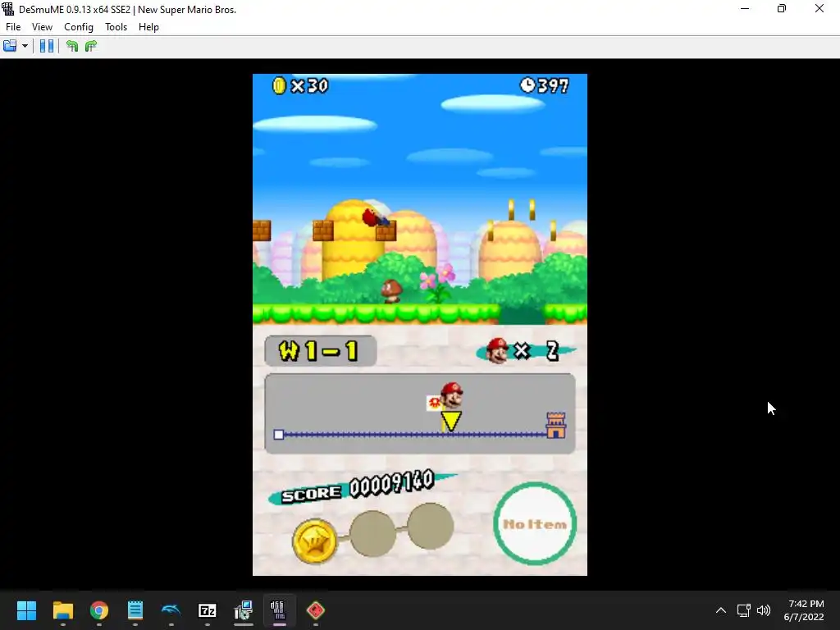840x630 pixels.
Task: Click Mario jumping near the brick block
Action: 376,218
